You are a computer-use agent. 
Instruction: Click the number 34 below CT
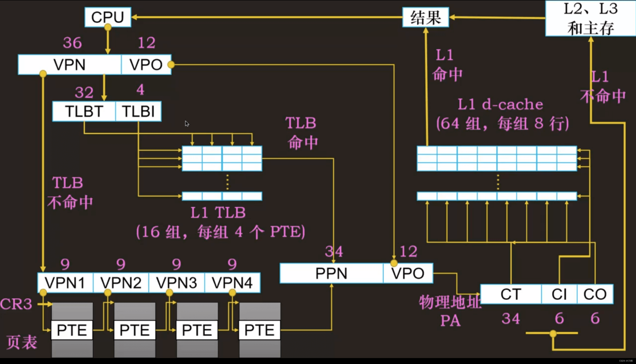pyautogui.click(x=511, y=318)
